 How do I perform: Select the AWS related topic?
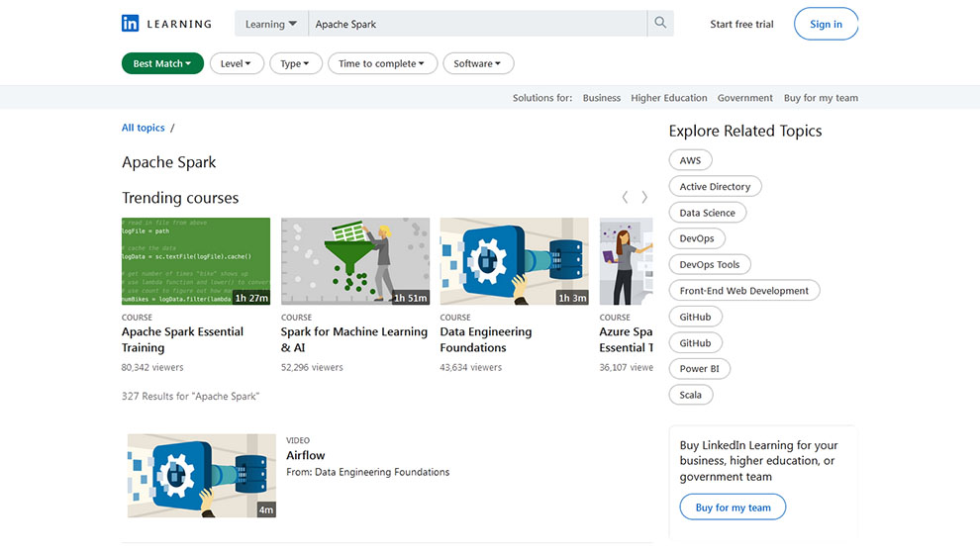point(690,160)
